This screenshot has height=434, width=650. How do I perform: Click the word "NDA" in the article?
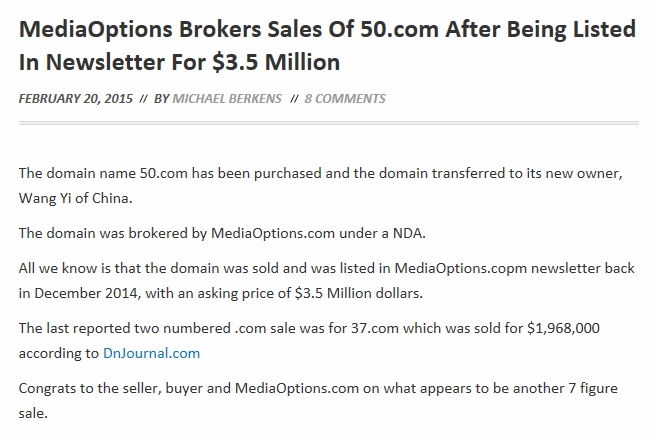click(408, 233)
